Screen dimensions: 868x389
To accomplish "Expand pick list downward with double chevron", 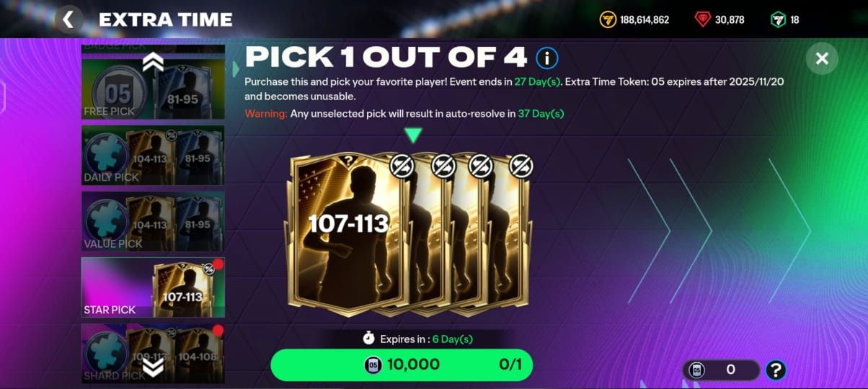I will click(153, 367).
